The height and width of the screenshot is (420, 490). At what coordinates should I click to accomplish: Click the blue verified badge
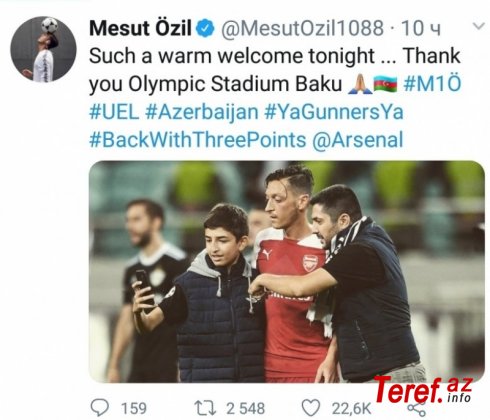pos(205,28)
